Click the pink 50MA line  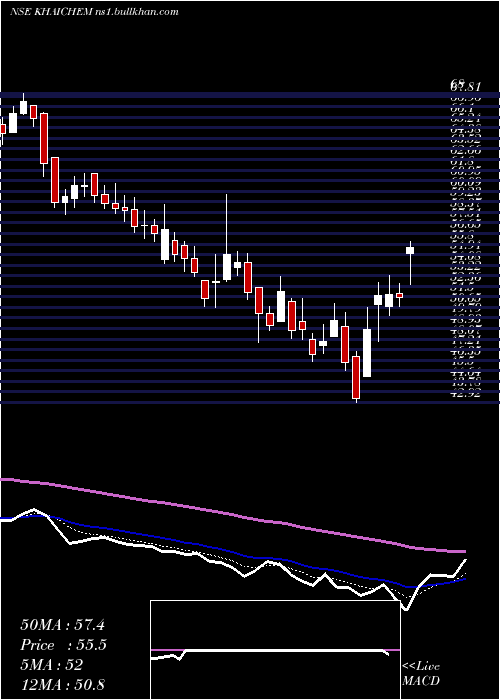pyautogui.click(x=232, y=513)
